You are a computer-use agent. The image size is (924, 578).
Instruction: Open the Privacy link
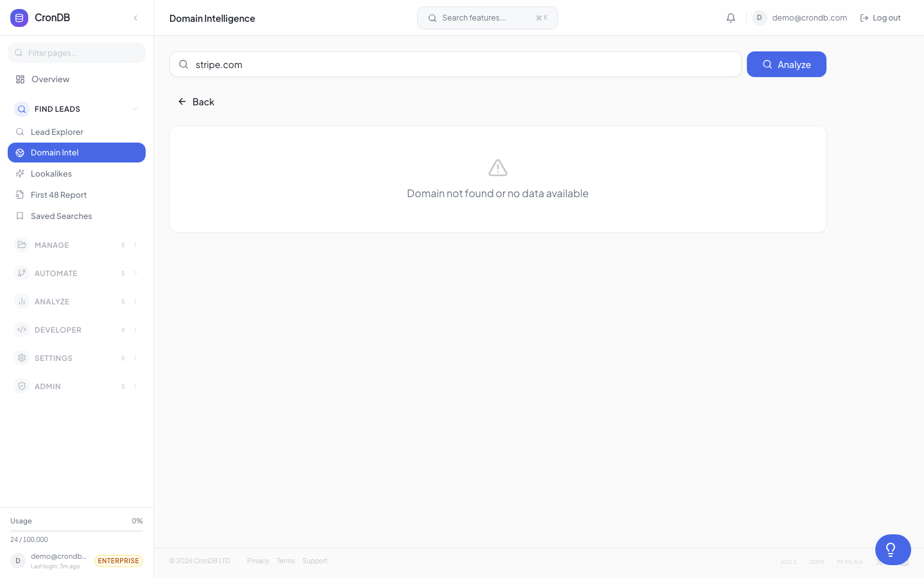pos(258,561)
